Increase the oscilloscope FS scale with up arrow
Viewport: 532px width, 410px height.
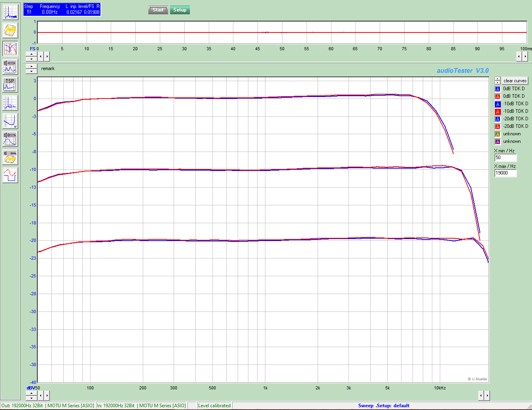click(x=31, y=54)
